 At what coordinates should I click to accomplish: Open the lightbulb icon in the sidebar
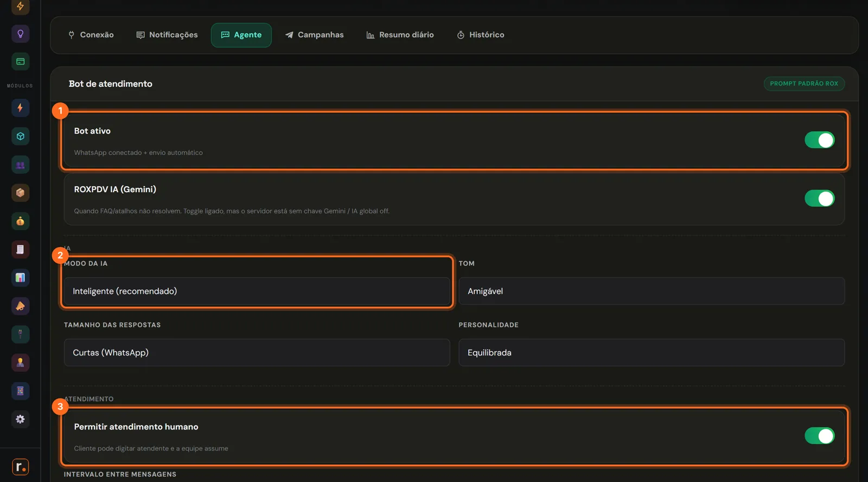pos(20,34)
